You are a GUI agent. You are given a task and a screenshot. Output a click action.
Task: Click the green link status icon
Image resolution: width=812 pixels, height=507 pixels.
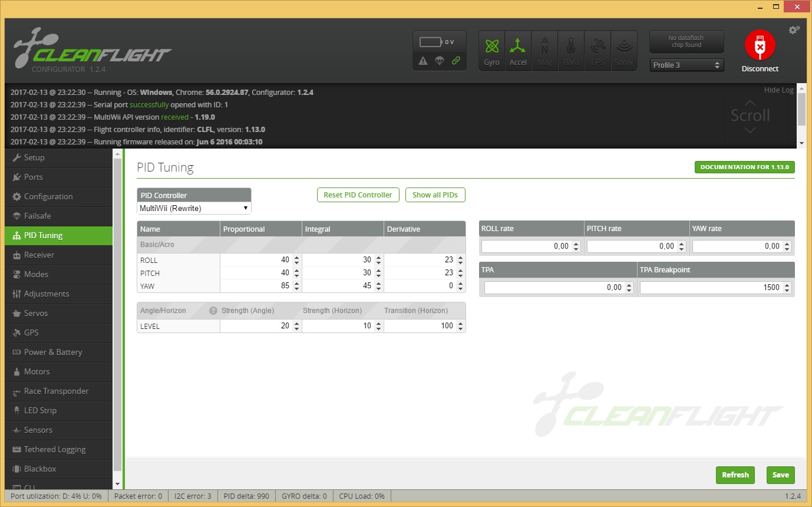pos(455,61)
